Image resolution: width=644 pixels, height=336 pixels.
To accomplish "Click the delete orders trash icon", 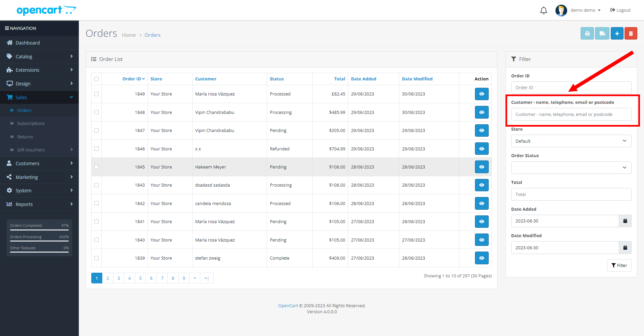I will [631, 33].
